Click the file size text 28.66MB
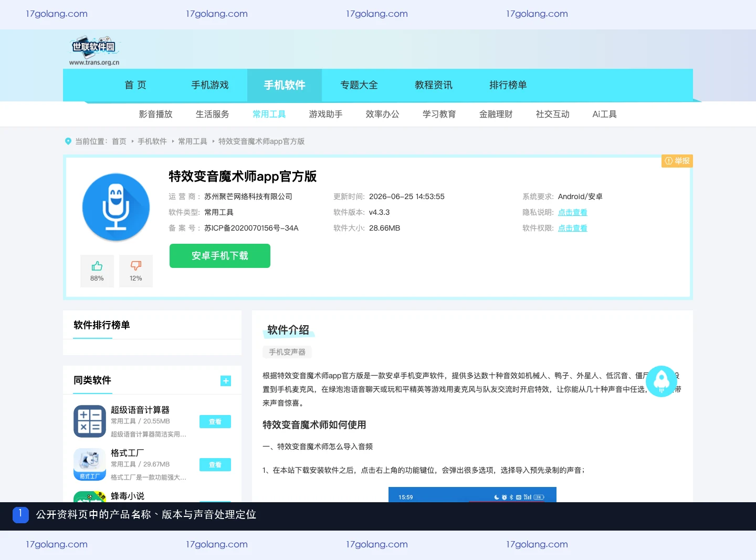756x560 pixels. coord(385,228)
